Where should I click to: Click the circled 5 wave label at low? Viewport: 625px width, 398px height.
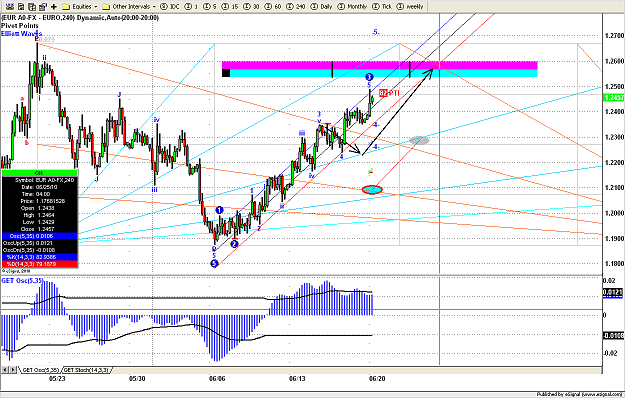pyautogui.click(x=214, y=263)
